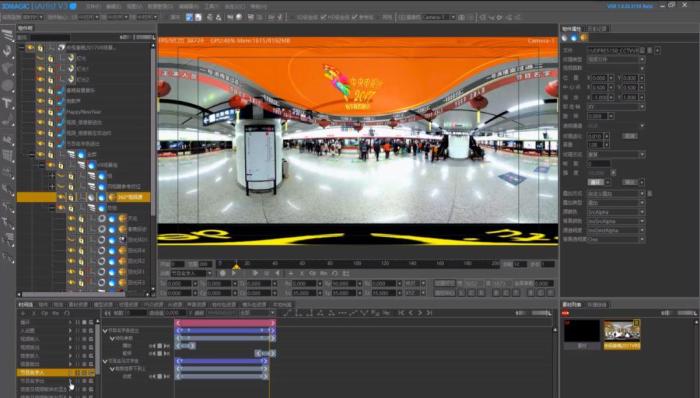The image size is (700, 398).
Task: Click the blue highlighted icon beside the save icon
Action: [x=189, y=17]
